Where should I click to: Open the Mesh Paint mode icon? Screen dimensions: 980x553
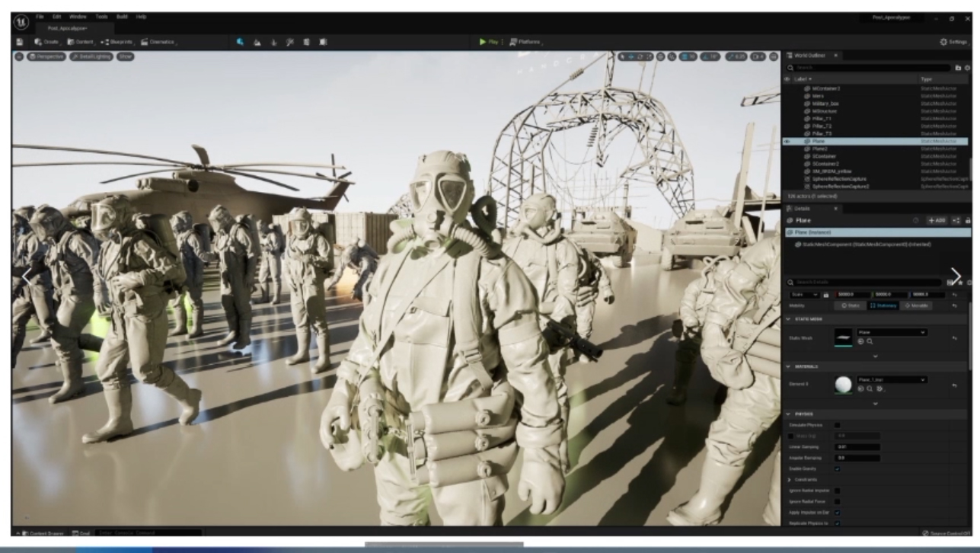coord(290,42)
